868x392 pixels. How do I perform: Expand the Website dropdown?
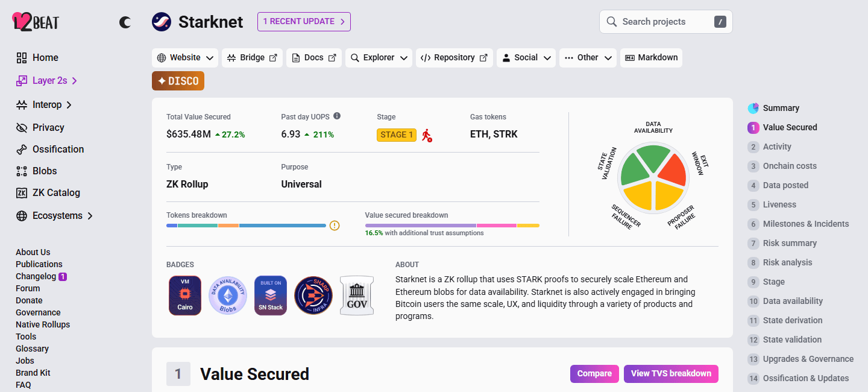pos(186,58)
